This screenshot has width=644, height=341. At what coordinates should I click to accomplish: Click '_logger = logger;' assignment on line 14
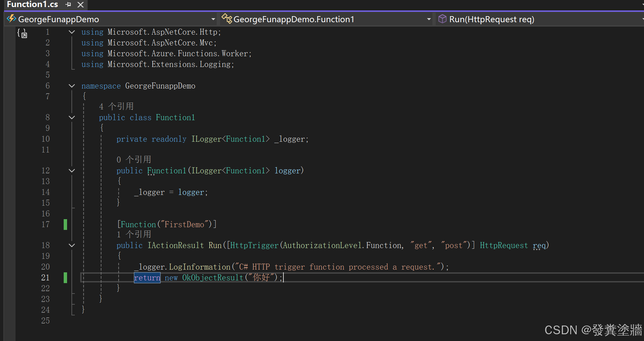[171, 192]
